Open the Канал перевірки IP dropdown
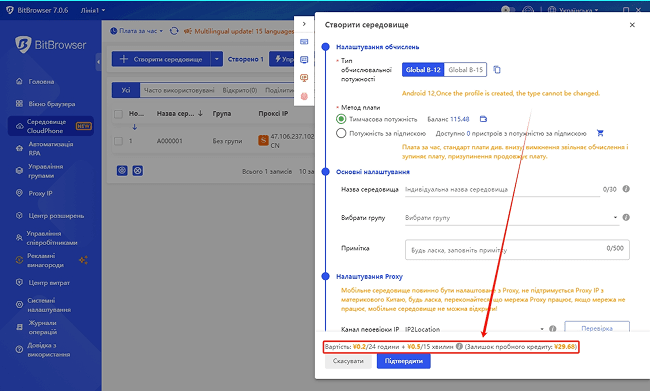The width and height of the screenshot is (650, 391). [x=475, y=329]
